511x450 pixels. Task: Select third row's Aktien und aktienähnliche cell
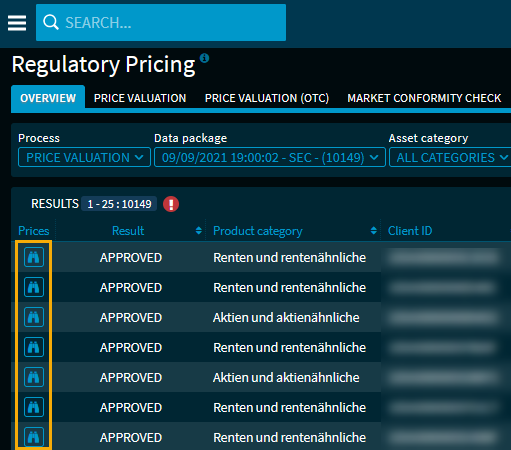286,317
